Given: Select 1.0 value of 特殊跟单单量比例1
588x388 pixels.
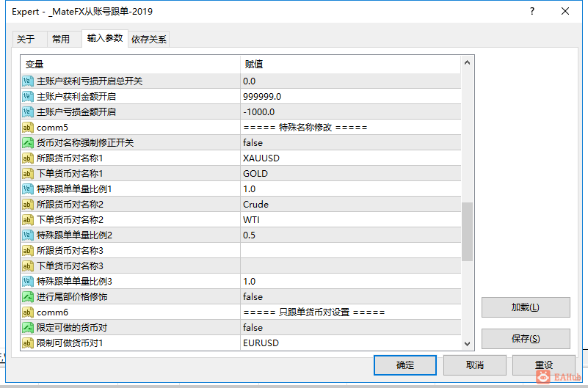Looking at the screenshot, I should click(x=351, y=188).
